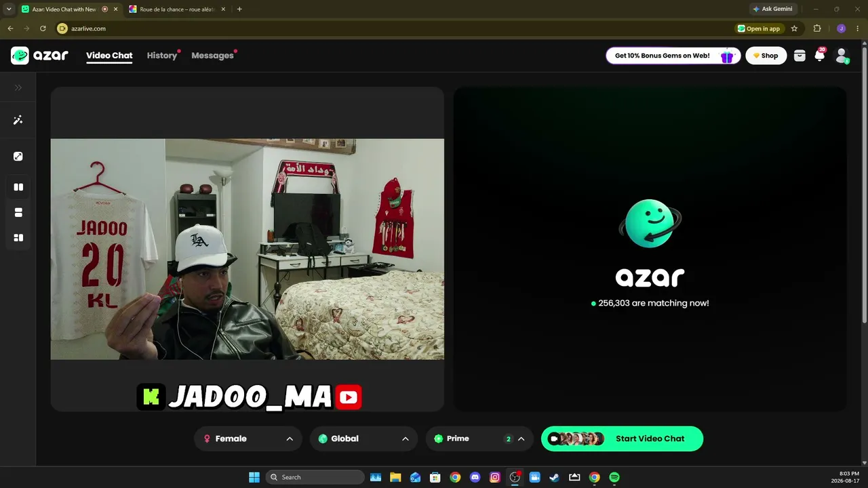The height and width of the screenshot is (488, 868).
Task: Click the local webcam video preview
Action: point(248,249)
